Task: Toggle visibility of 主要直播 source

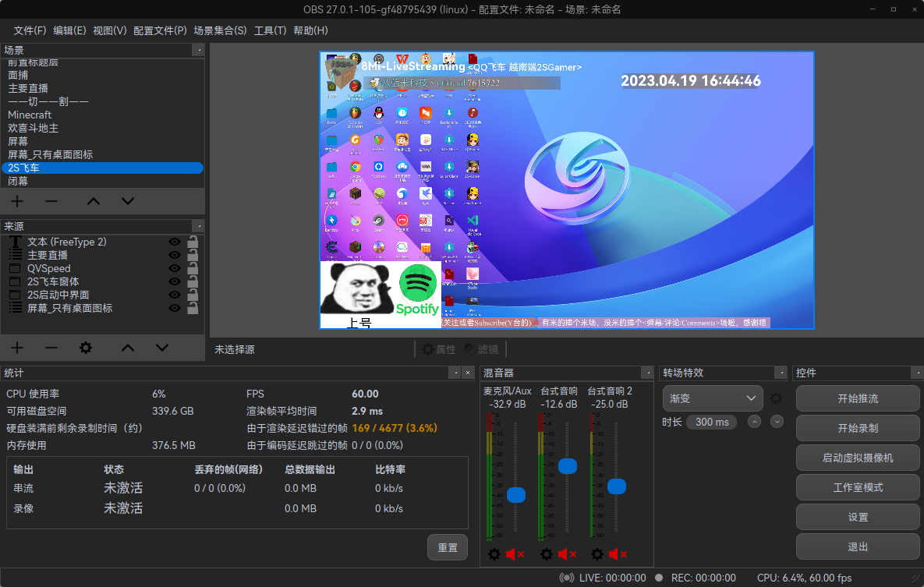Action: [175, 256]
